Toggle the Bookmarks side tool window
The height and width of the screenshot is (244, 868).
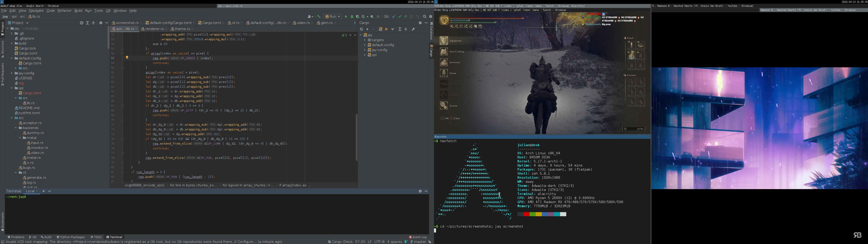[x=3, y=221]
